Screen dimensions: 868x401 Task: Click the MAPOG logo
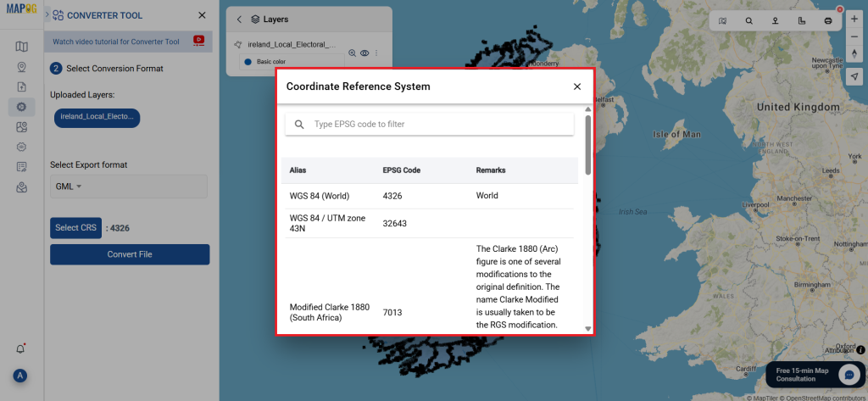point(21,9)
